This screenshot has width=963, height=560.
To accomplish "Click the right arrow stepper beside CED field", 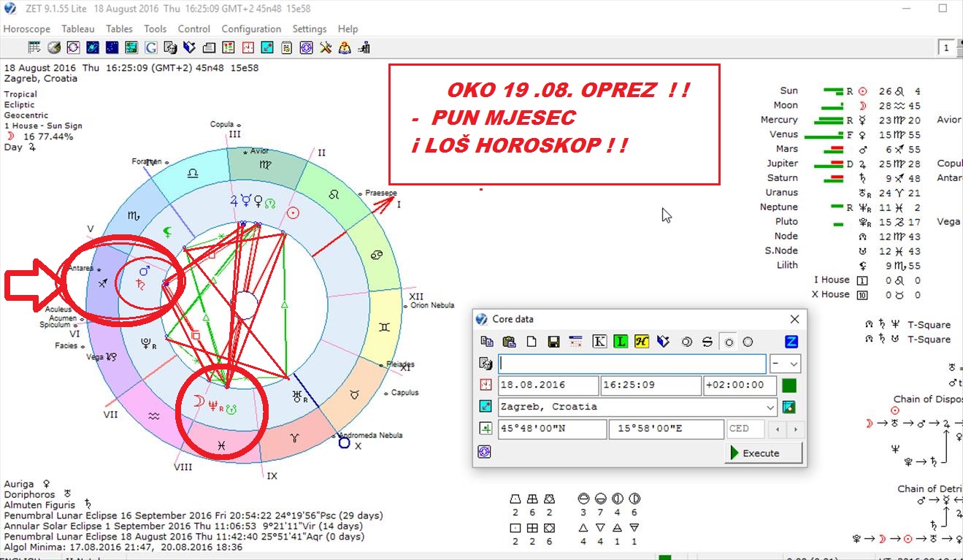I will pyautogui.click(x=795, y=429).
